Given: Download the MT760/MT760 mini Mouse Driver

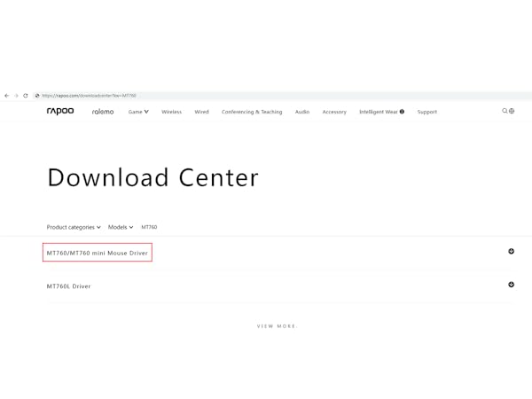Looking at the screenshot, I should click(x=512, y=252).
